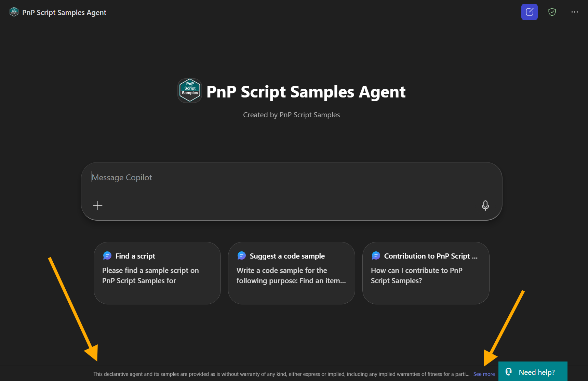588x381 pixels.
Task: Click the Created by PnP Script Samples text
Action: (291, 115)
